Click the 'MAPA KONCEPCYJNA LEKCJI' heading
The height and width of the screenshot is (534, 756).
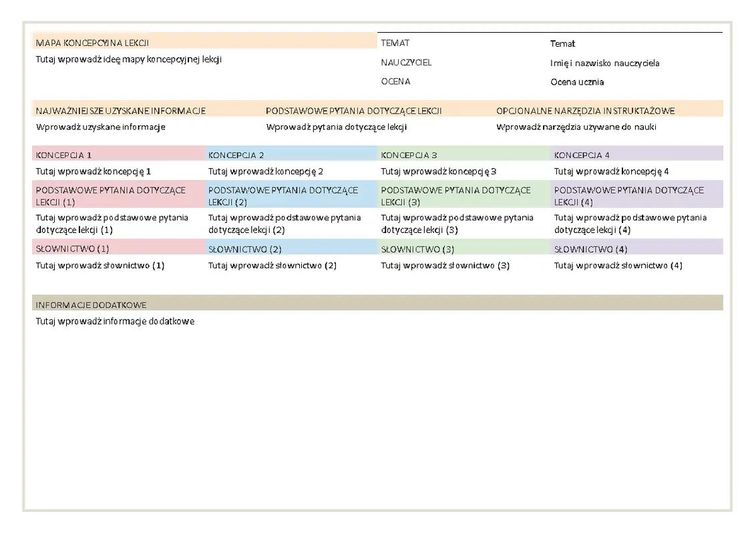pyautogui.click(x=92, y=43)
